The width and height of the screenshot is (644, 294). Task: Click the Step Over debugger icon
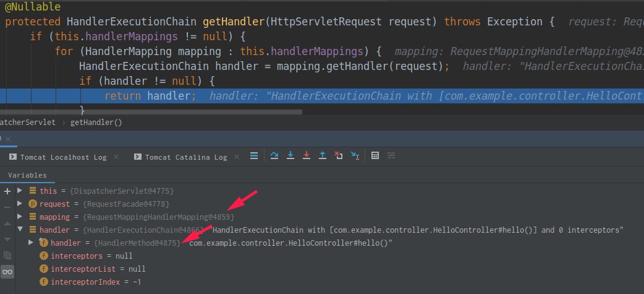coord(274,156)
